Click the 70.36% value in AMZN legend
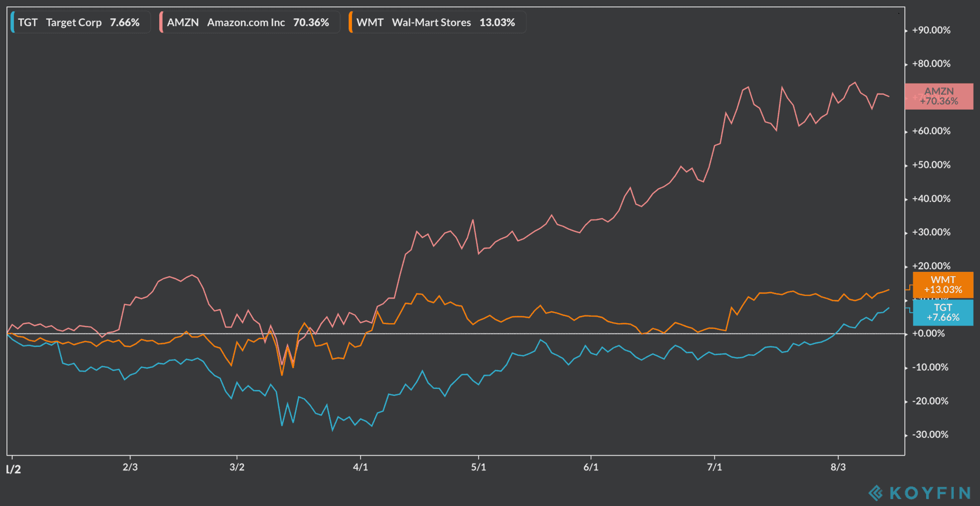Image resolution: width=980 pixels, height=506 pixels. [311, 22]
